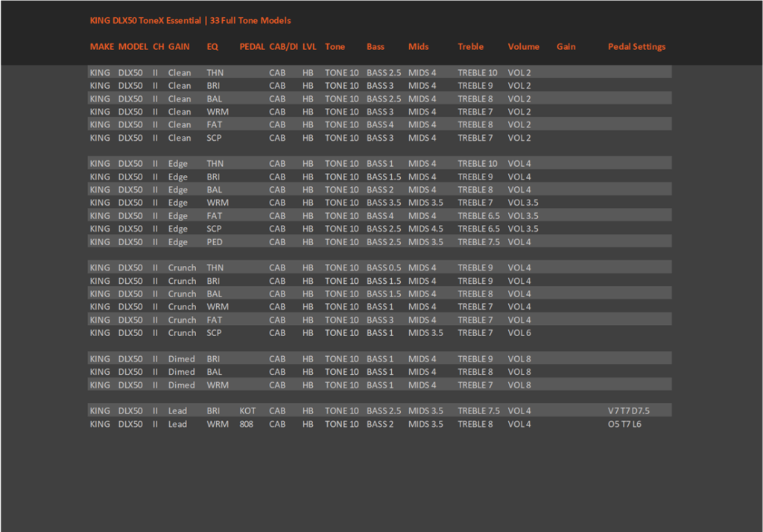Select Lead in the Lead BRI row

click(177, 411)
